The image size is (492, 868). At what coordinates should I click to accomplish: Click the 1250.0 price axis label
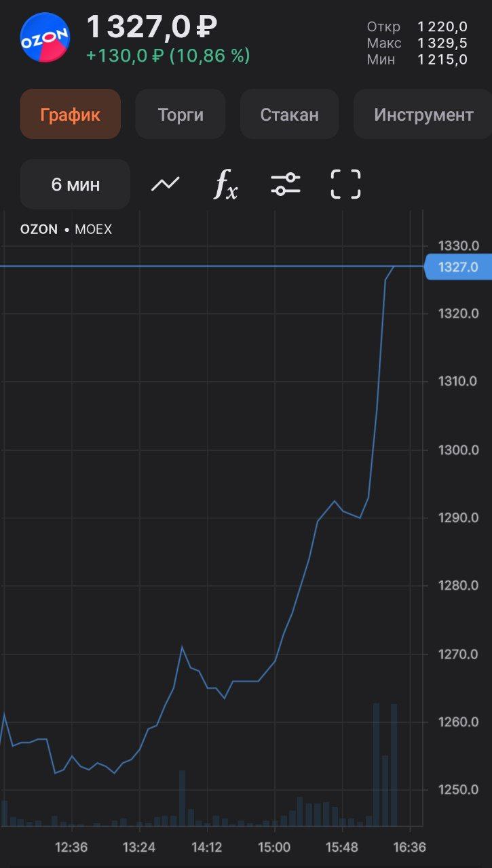click(459, 790)
